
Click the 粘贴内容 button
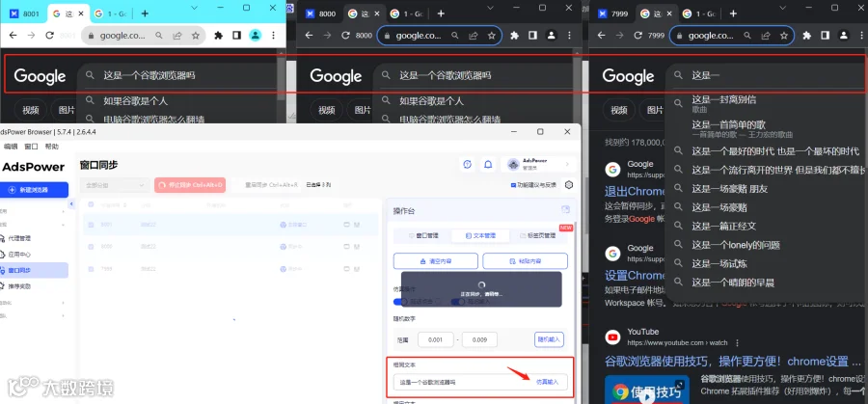[x=525, y=261]
